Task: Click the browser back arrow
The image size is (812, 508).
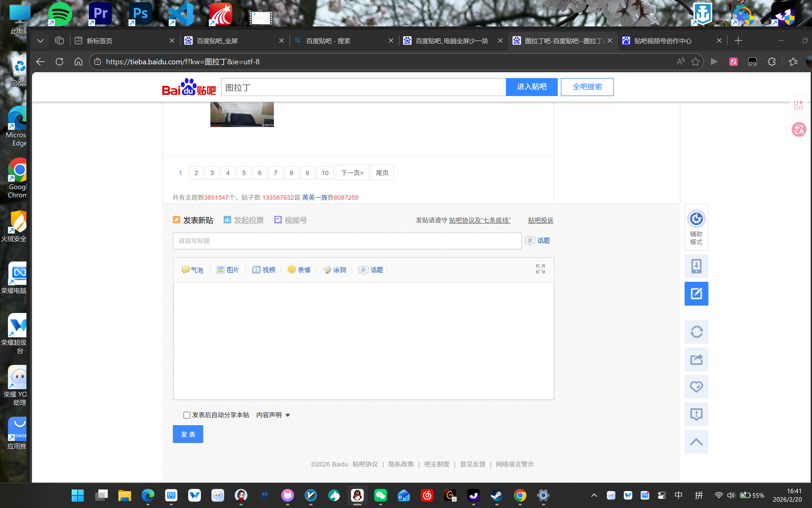Action: tap(40, 62)
